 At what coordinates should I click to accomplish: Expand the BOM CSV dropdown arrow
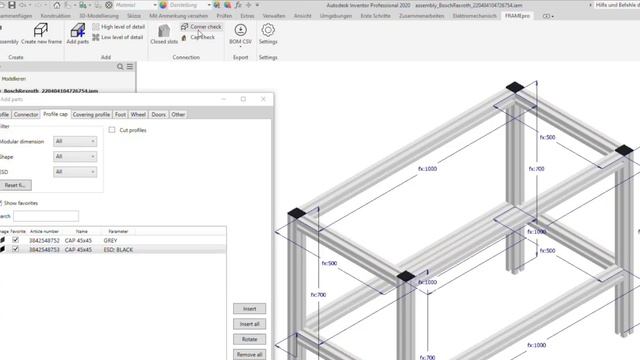pyautogui.click(x=240, y=47)
